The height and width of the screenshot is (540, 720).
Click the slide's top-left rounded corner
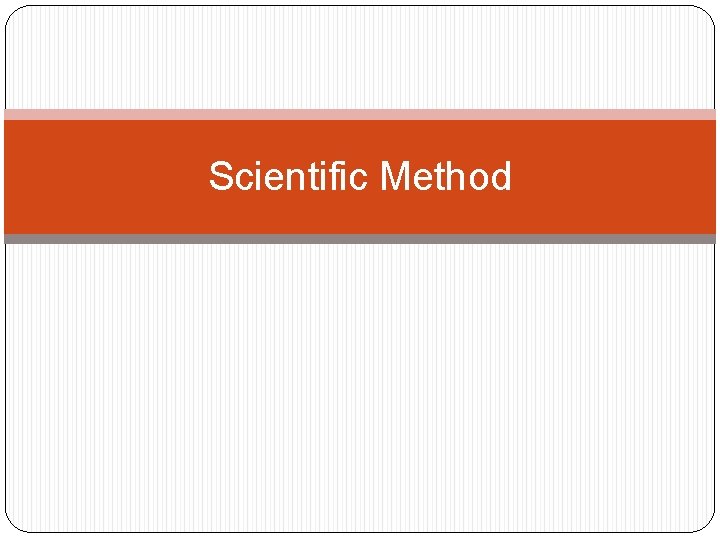pyautogui.click(x=13, y=14)
